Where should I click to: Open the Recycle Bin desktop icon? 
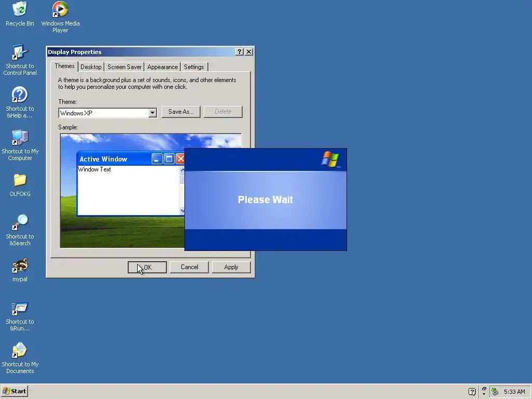[20, 14]
